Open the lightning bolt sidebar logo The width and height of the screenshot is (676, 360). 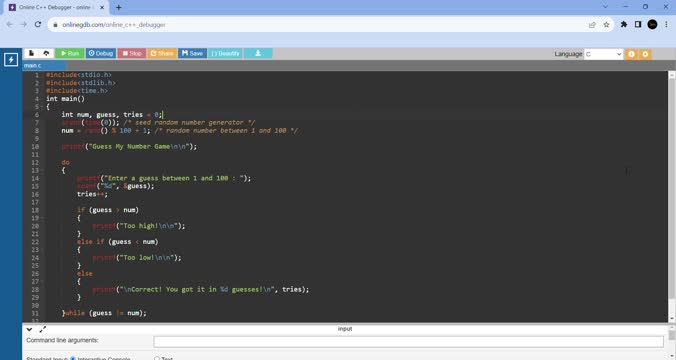(x=11, y=59)
